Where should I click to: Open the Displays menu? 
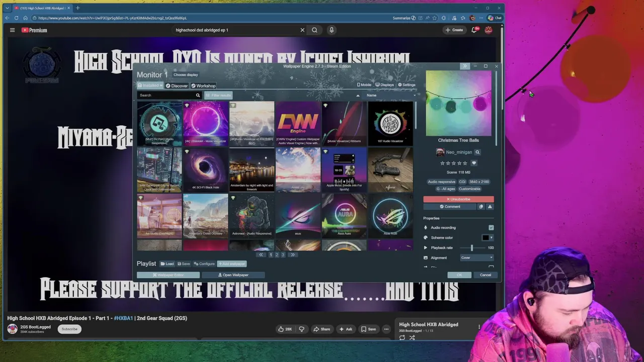coord(385,85)
